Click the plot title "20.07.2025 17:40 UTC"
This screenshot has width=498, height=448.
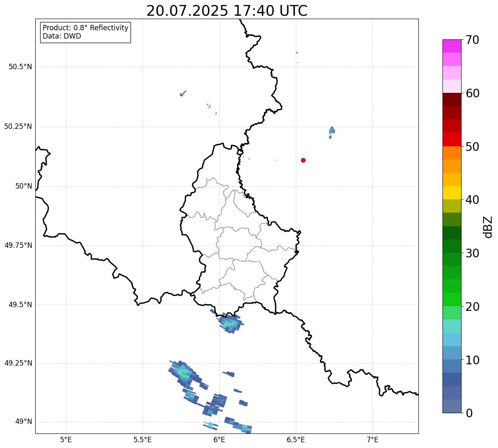[227, 10]
